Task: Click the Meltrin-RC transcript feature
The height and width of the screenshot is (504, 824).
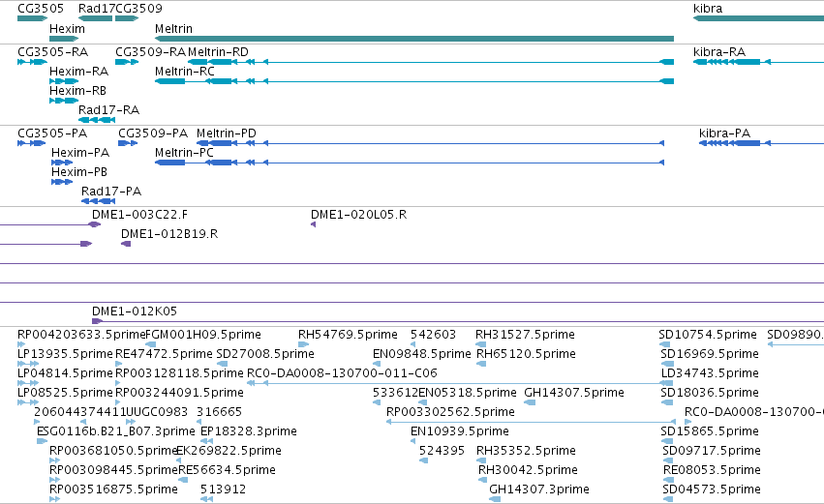Action: (x=414, y=81)
